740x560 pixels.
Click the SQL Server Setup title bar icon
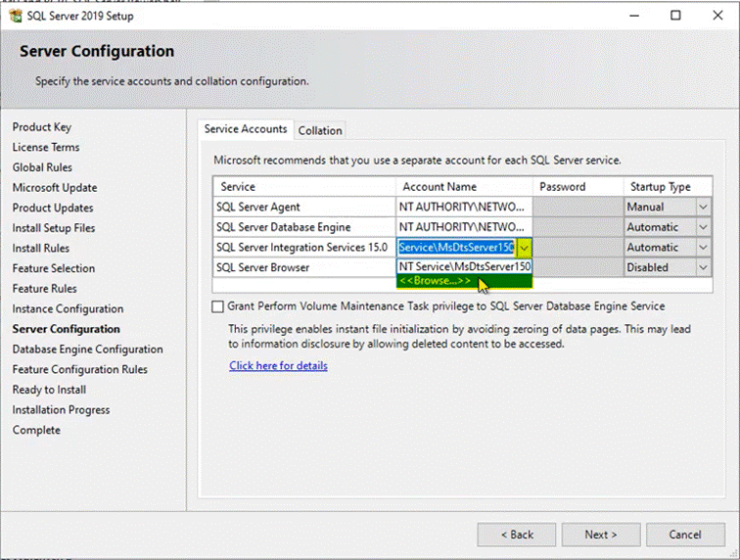point(16,16)
